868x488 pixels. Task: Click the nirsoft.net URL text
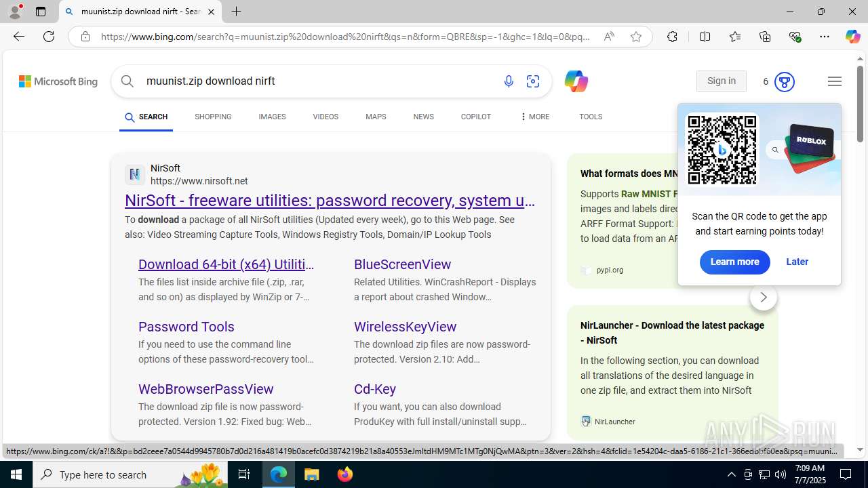click(x=199, y=181)
